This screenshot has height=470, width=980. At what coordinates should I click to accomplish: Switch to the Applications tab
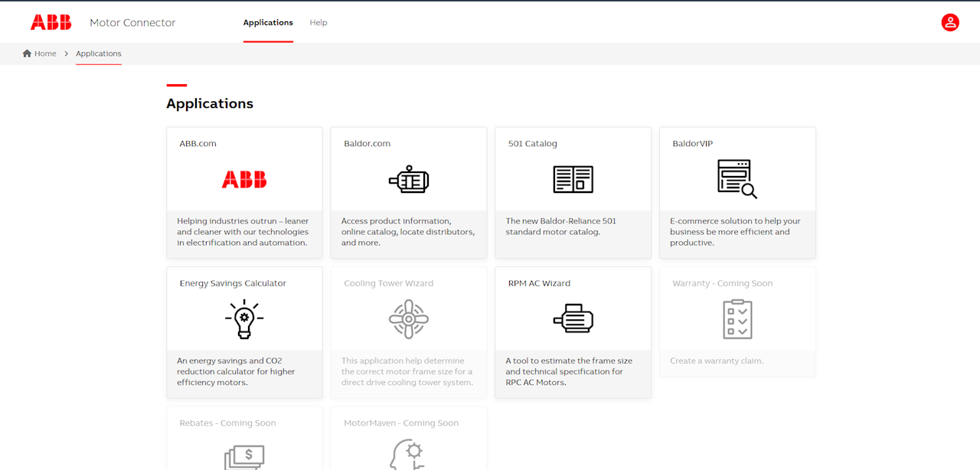point(268,22)
